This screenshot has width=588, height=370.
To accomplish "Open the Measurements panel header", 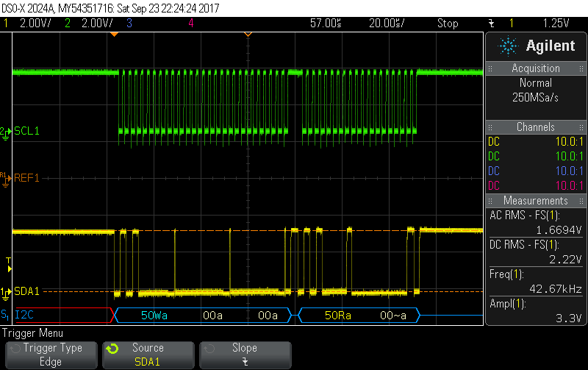I will tap(536, 201).
